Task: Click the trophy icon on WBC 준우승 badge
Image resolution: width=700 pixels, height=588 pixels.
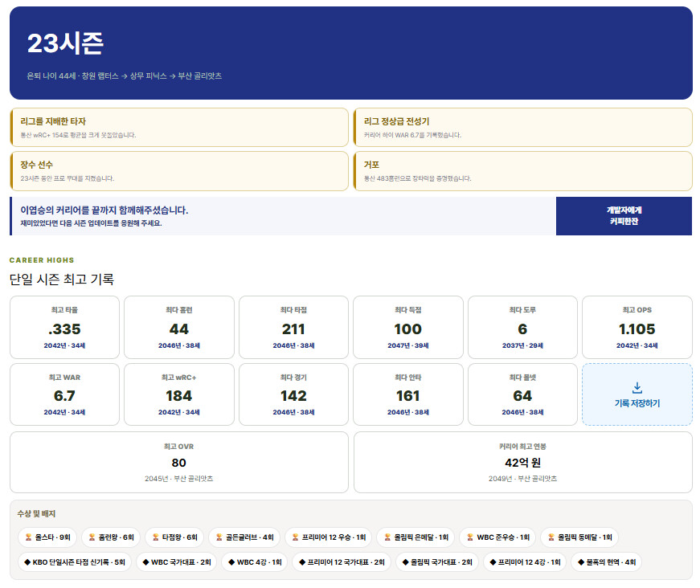Action: click(470, 537)
